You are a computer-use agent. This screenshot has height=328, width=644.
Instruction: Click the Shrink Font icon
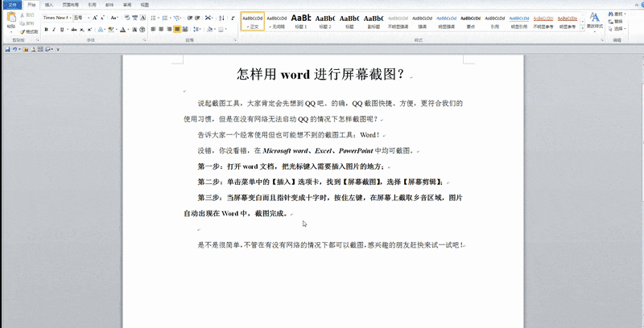click(102, 18)
